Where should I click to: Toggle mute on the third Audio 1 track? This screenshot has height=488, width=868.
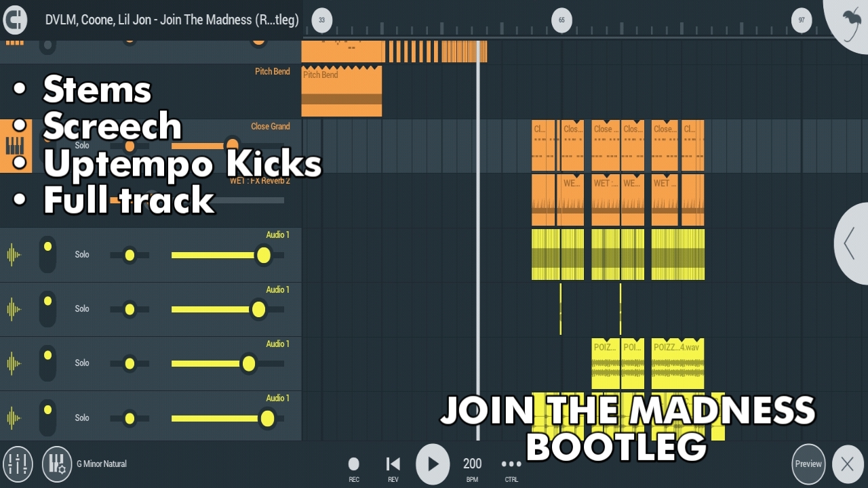(x=47, y=363)
